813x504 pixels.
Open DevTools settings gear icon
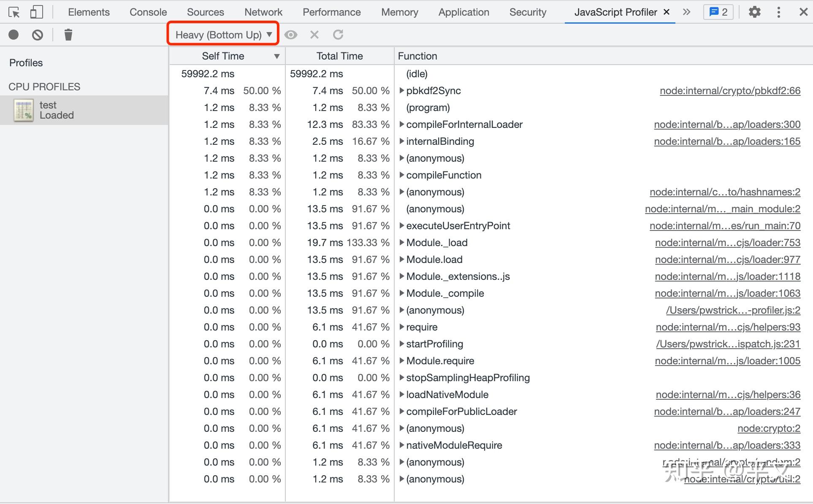[754, 12]
